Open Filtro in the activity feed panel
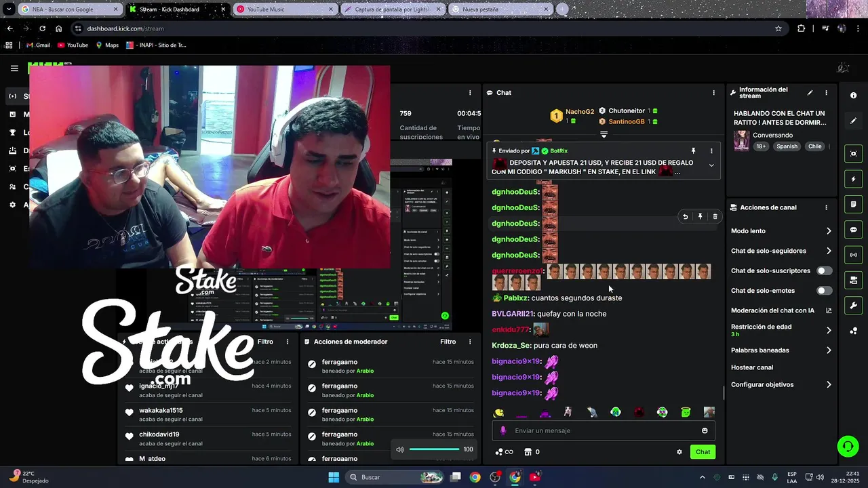This screenshot has height=488, width=868. click(265, 342)
